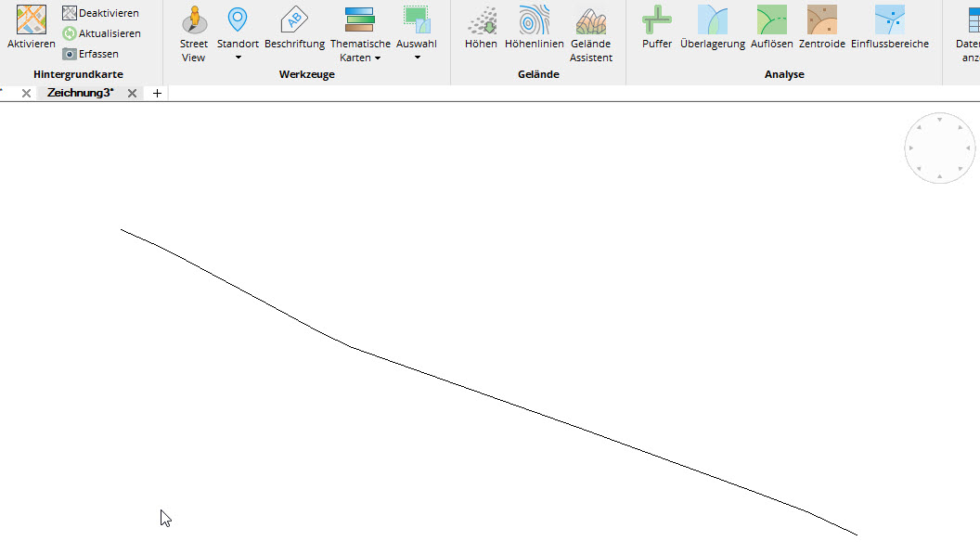Expand the Standort dropdown arrow
Viewport: 980px width, 554px height.
click(x=238, y=58)
